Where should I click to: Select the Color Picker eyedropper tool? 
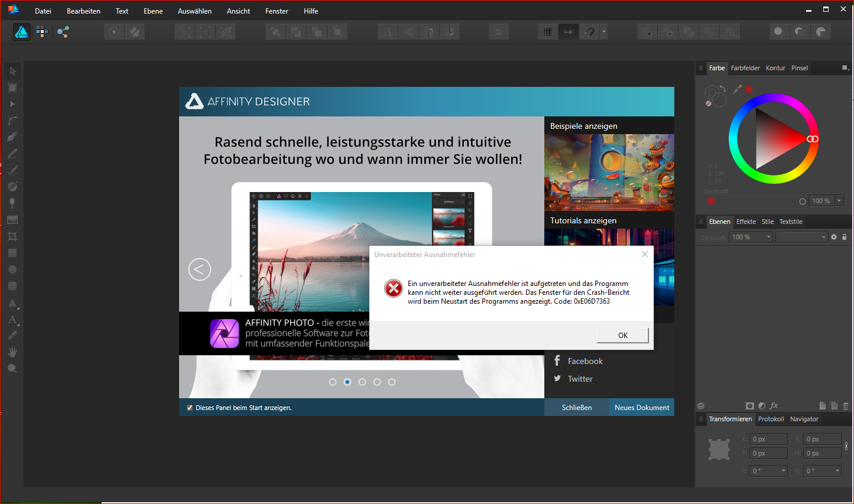(12, 336)
